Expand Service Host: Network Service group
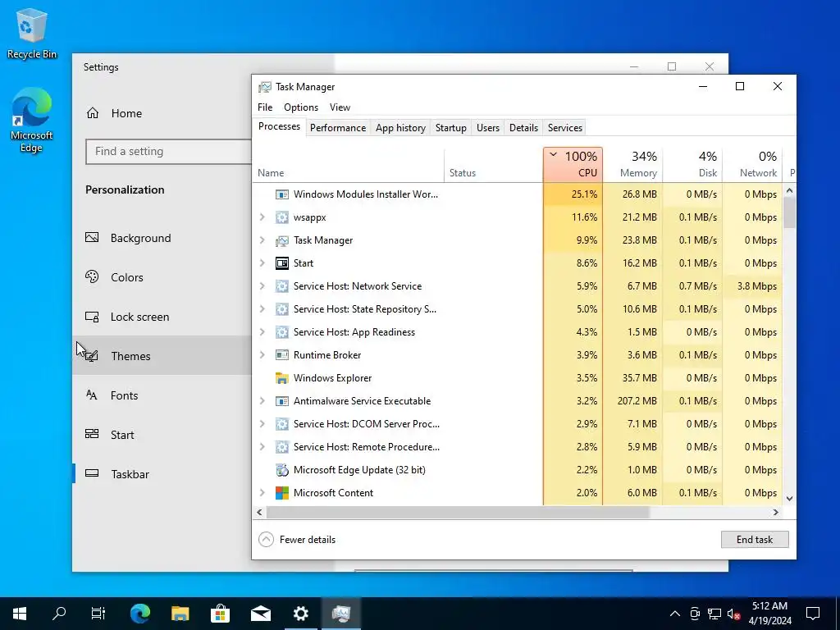The width and height of the screenshot is (840, 630). tap(262, 286)
